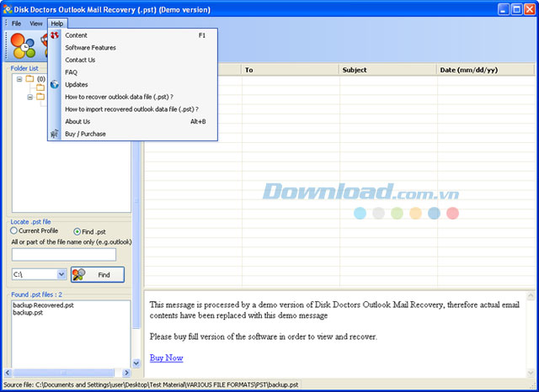Click the magnifier icon on Find button
Image resolution: width=539 pixels, height=392 pixels.
tap(80, 274)
